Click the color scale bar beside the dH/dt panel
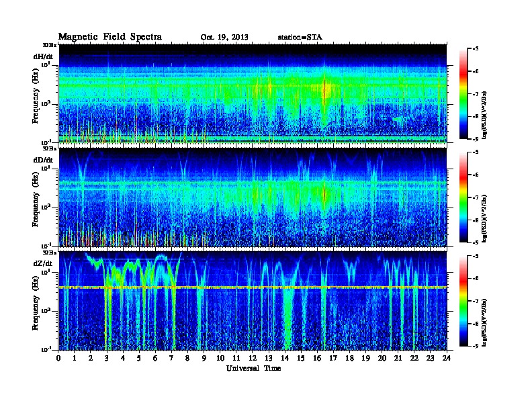Viewport: 532px width, 411px height. coord(463,94)
